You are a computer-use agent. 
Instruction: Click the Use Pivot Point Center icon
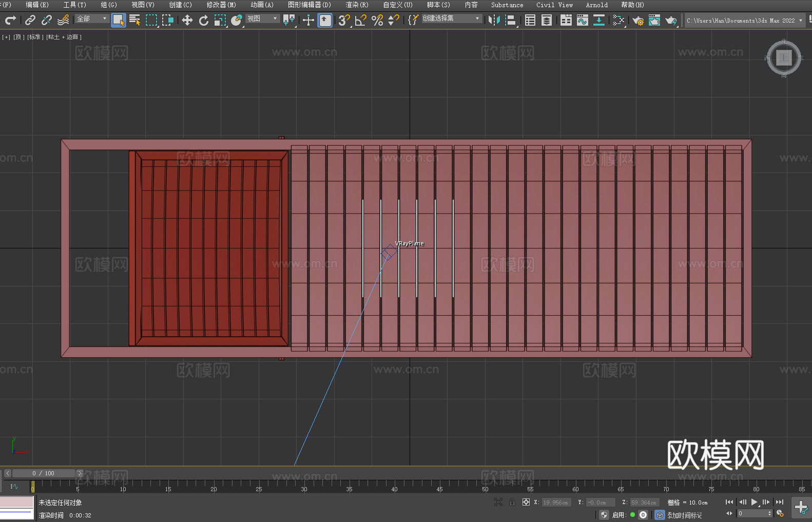[289, 20]
